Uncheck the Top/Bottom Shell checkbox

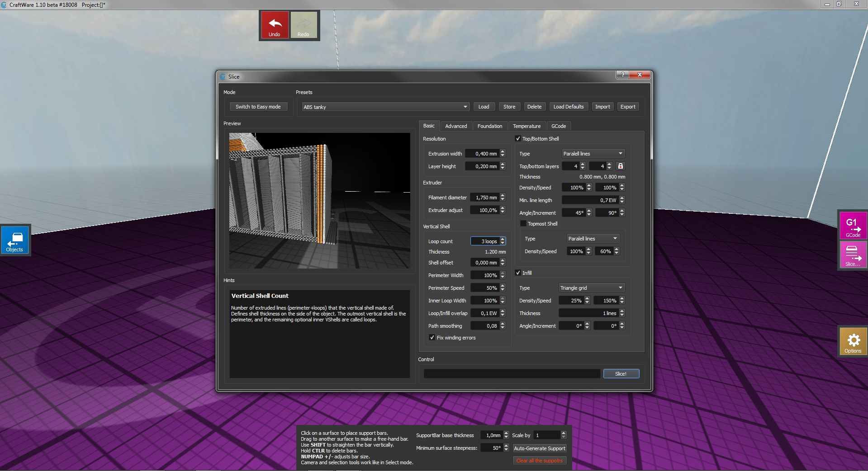point(518,139)
